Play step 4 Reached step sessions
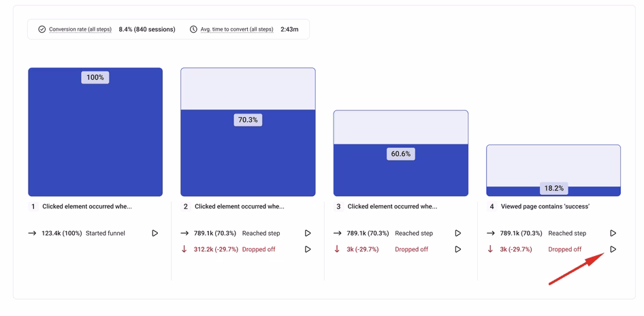Image resolution: width=644 pixels, height=316 pixels. tap(613, 233)
